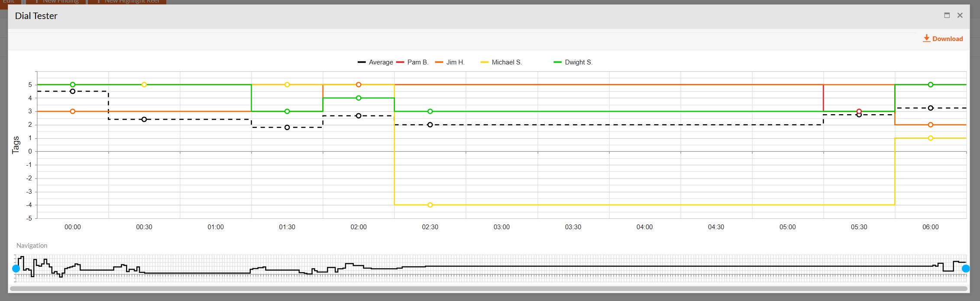Toggle Dwight S. legend entry

click(x=572, y=62)
